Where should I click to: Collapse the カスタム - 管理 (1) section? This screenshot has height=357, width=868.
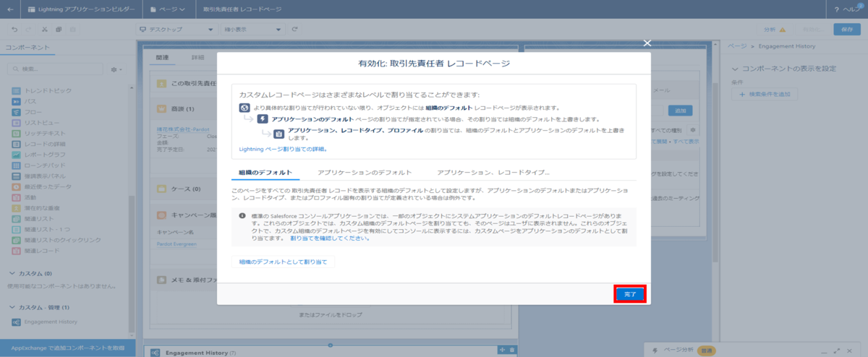click(12, 307)
